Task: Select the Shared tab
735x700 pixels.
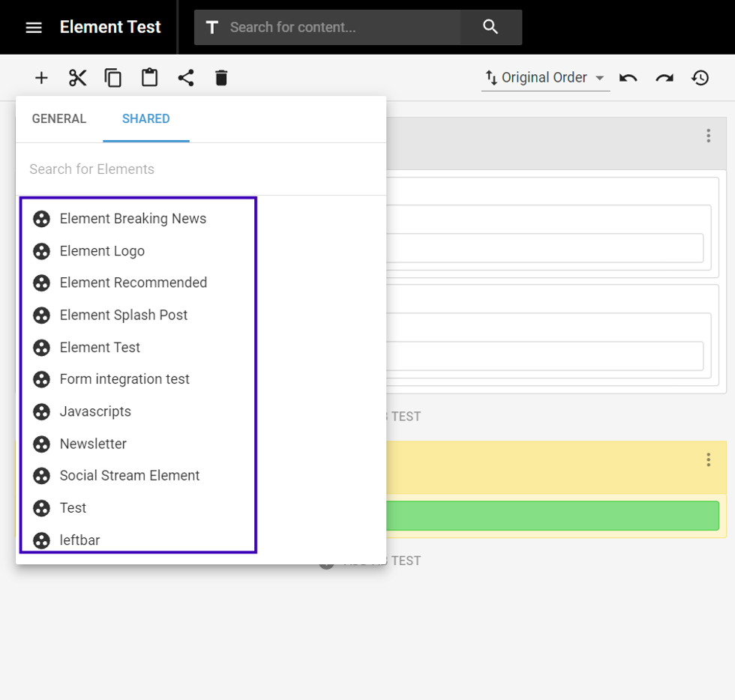Action: click(x=146, y=119)
